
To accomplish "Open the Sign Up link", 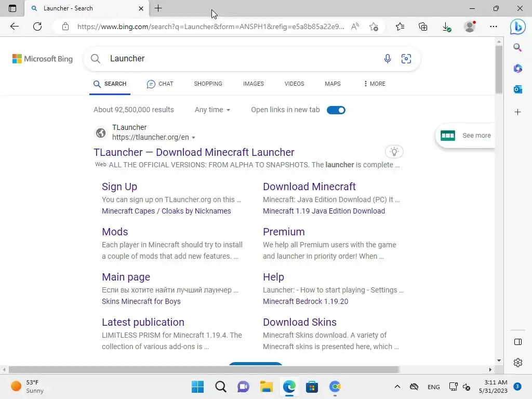I will tap(119, 187).
